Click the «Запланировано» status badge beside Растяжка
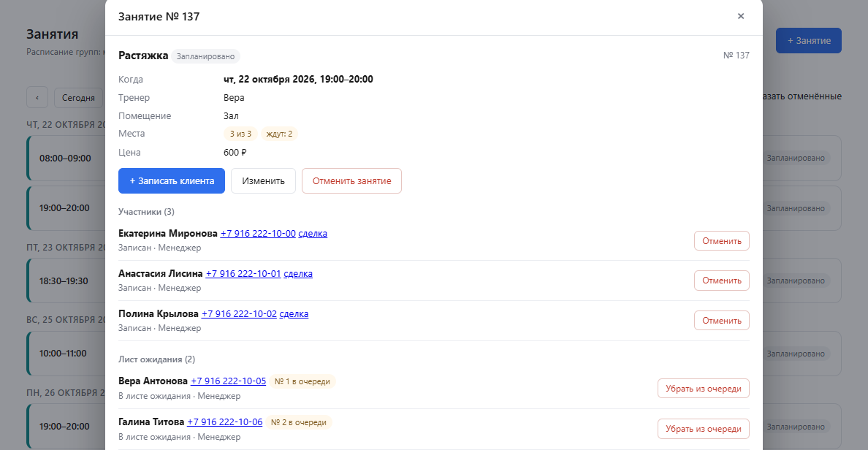 point(205,56)
